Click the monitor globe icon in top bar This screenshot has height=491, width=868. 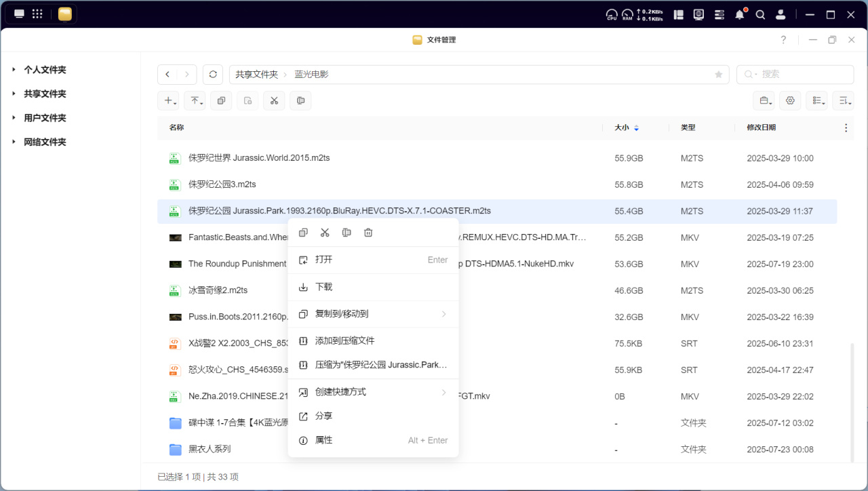click(x=699, y=14)
